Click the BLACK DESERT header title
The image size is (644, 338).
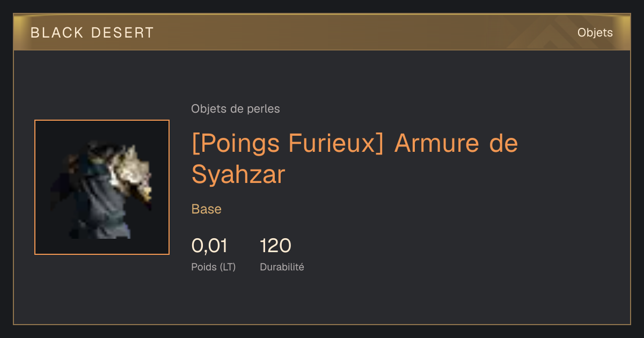(92, 33)
